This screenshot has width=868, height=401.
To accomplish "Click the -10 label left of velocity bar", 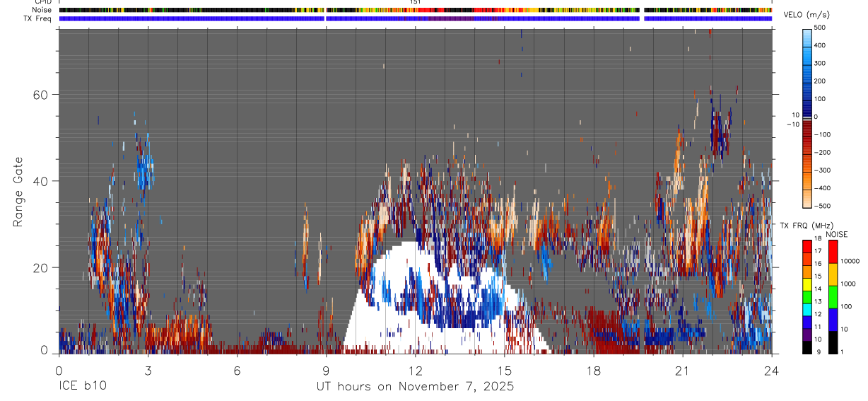I will click(792, 124).
